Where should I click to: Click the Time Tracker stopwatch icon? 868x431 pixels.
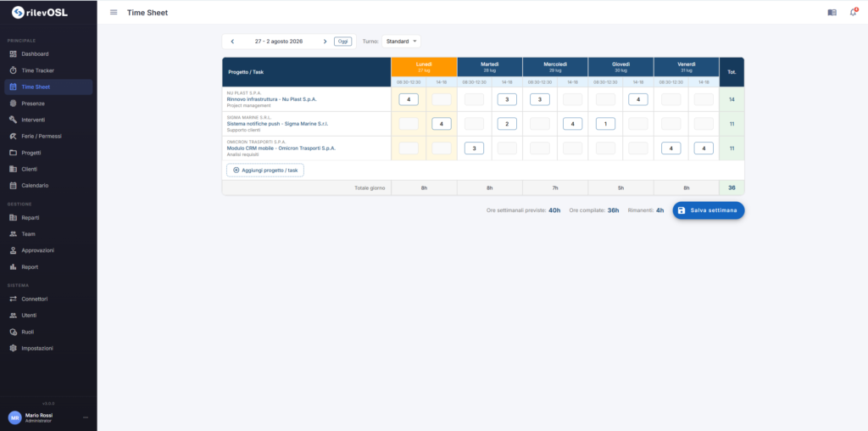14,70
